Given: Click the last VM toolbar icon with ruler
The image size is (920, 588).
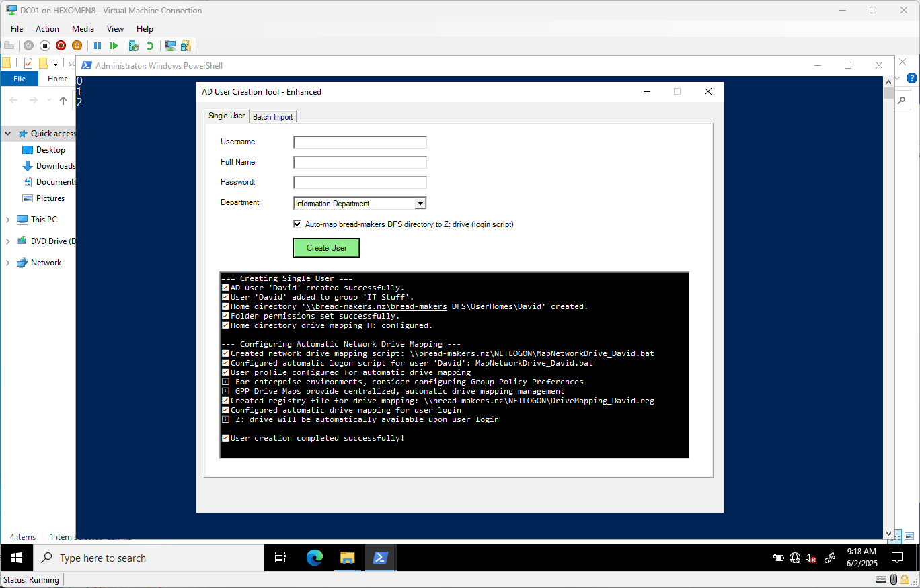Looking at the screenshot, I should tap(186, 46).
